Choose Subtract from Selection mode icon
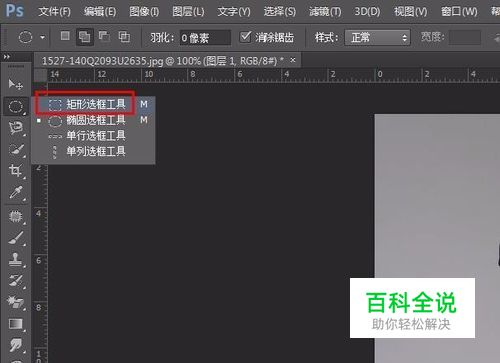The height and width of the screenshot is (363, 500). point(104,36)
